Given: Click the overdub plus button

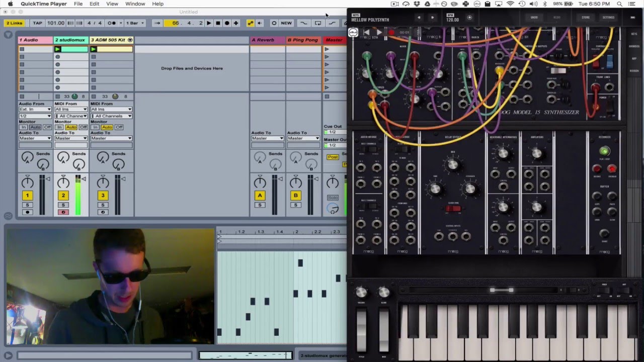Looking at the screenshot, I should [x=236, y=23].
